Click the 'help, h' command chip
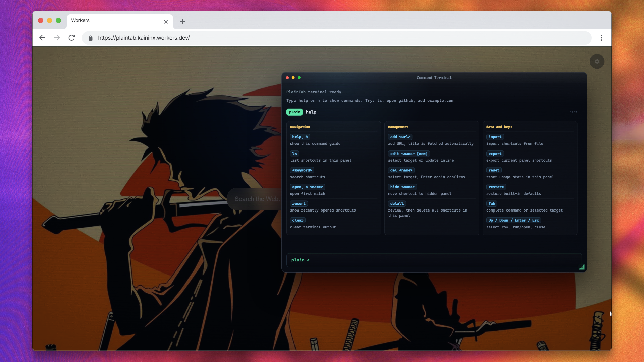This screenshot has height=362, width=644. point(300,137)
